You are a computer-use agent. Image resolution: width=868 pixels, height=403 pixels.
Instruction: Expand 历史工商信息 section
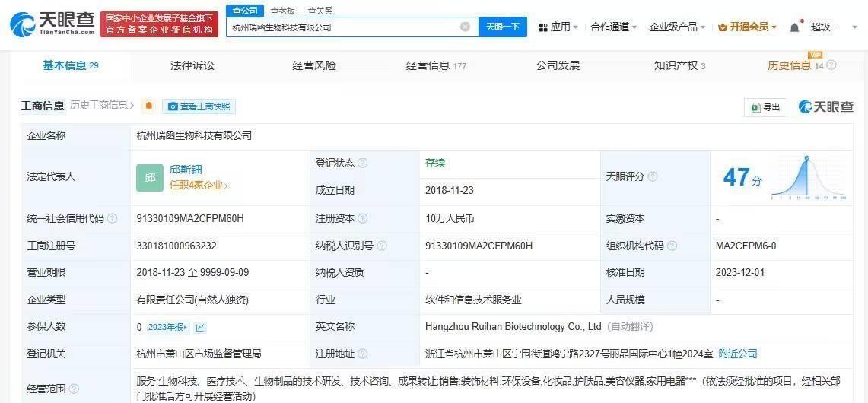click(102, 105)
